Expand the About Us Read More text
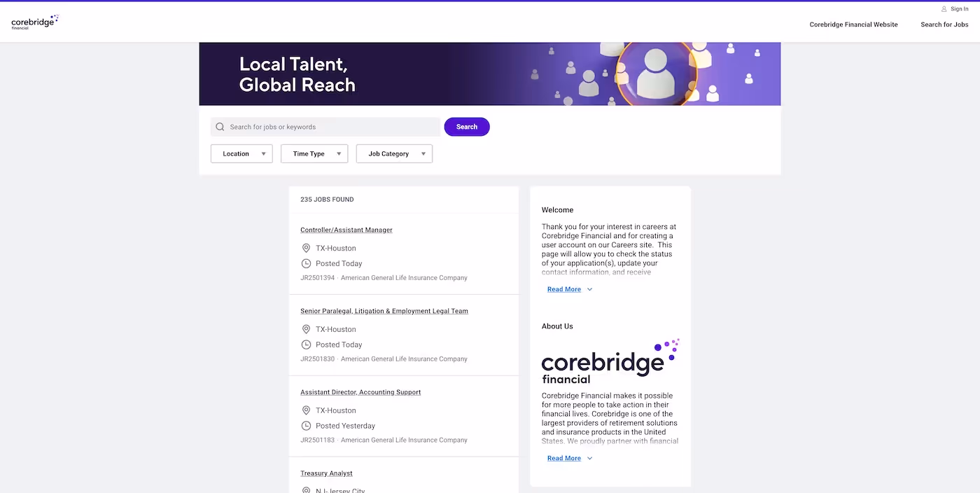 coord(564,457)
